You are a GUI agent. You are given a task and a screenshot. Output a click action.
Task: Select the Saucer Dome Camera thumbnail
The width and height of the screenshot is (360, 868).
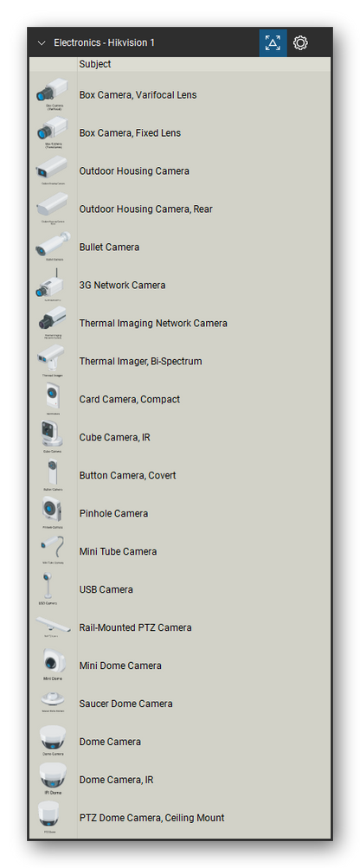click(53, 704)
